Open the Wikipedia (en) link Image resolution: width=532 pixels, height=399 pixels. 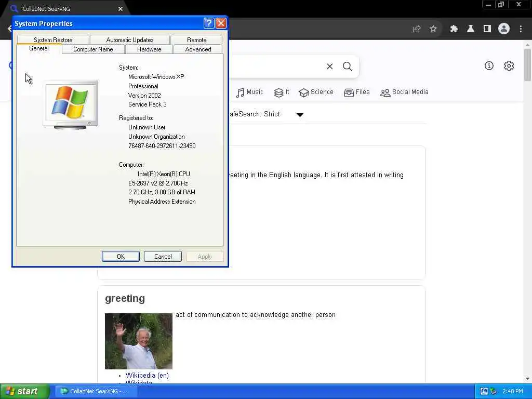pos(147,375)
